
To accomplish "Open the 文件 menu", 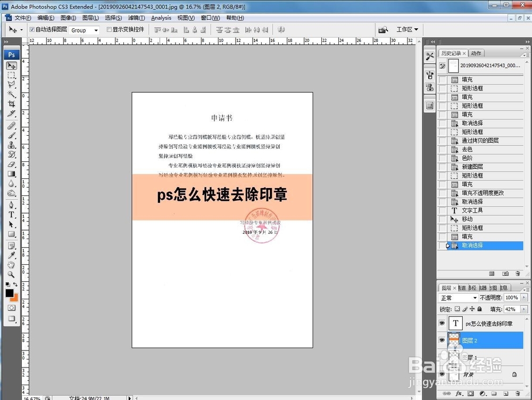I will tap(23, 18).
